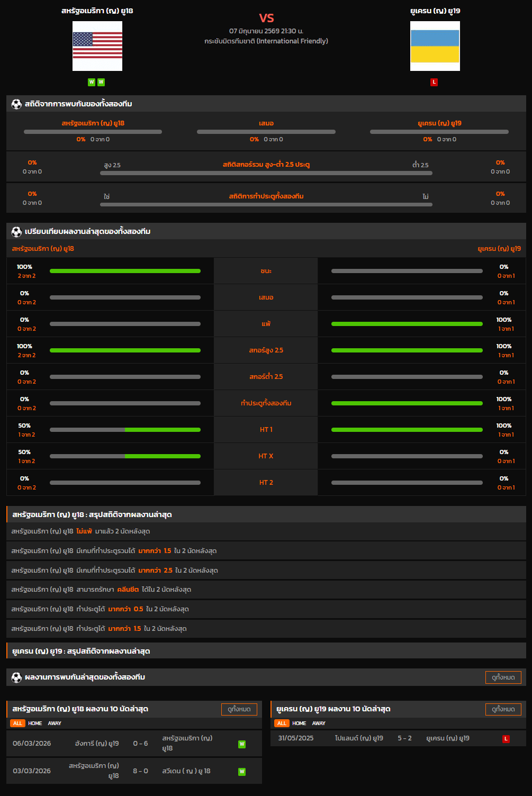
Task: Select AWAY tab in USA U18 results panel
Action: [x=55, y=723]
